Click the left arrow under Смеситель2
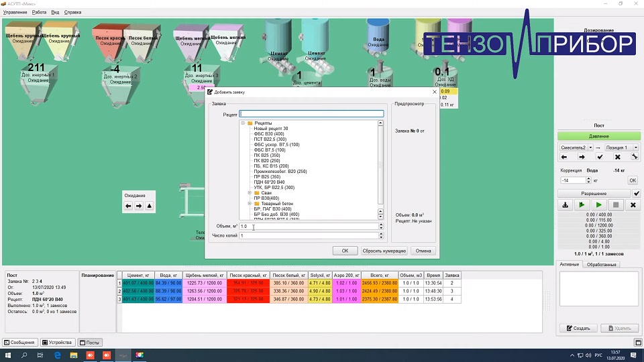 (x=564, y=157)
